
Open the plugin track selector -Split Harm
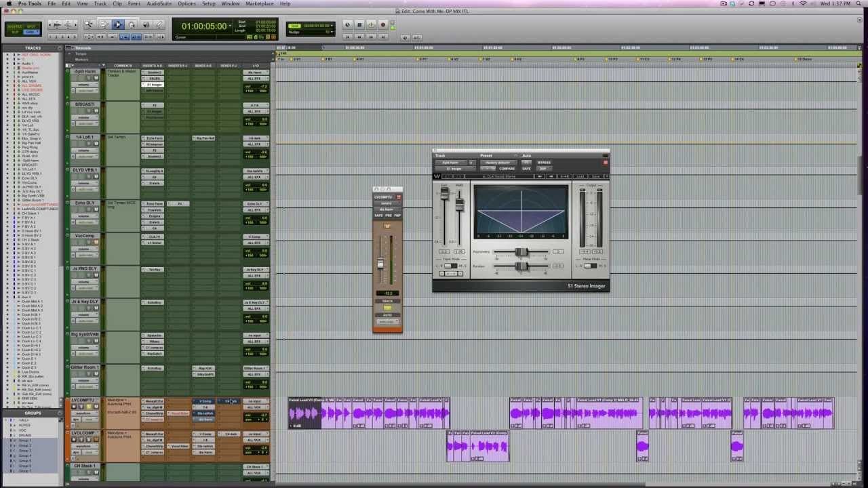[x=451, y=163]
